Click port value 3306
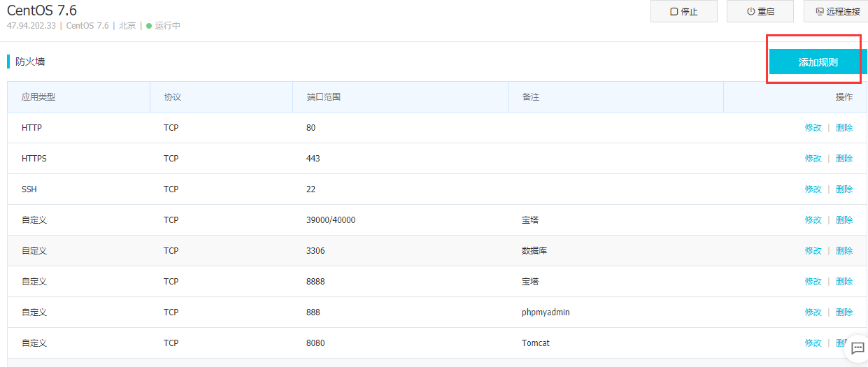Viewport: 868px width, 367px height. coord(315,251)
